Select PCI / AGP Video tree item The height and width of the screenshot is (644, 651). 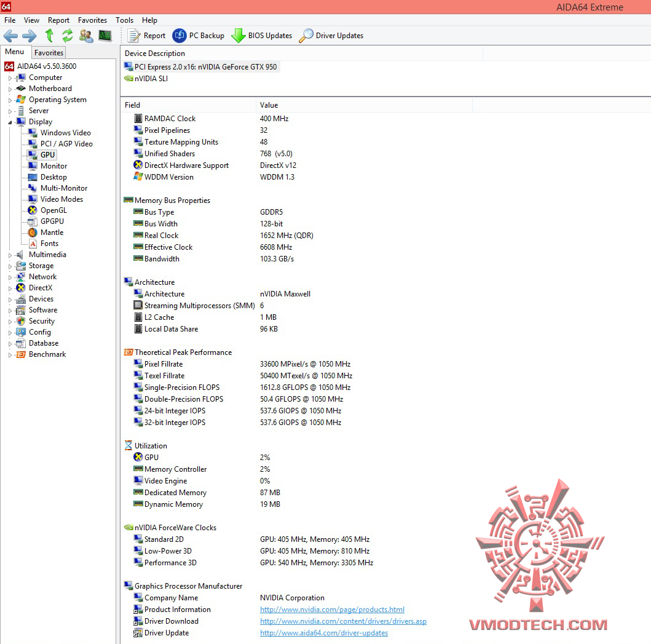[66, 144]
